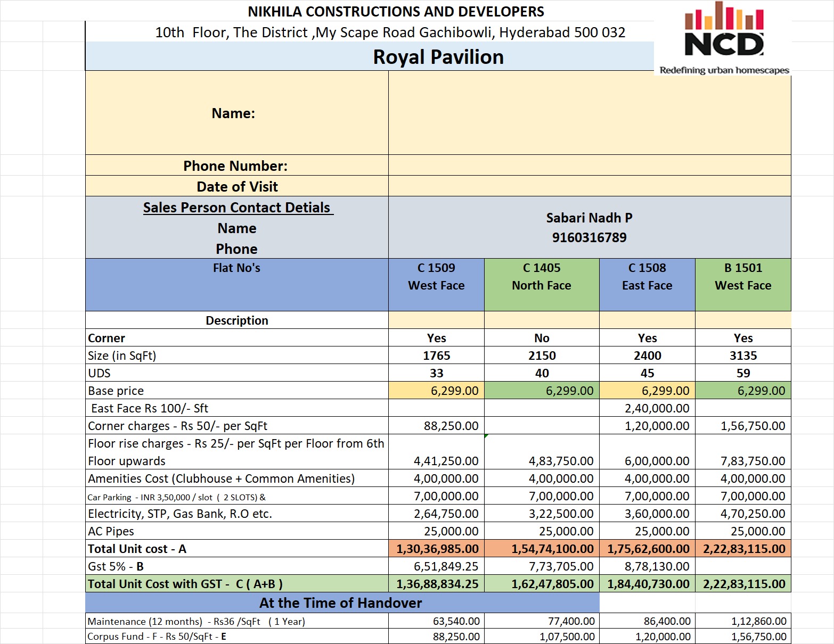
Task: Click the Total Unit cost - A label
Action: coord(237,549)
